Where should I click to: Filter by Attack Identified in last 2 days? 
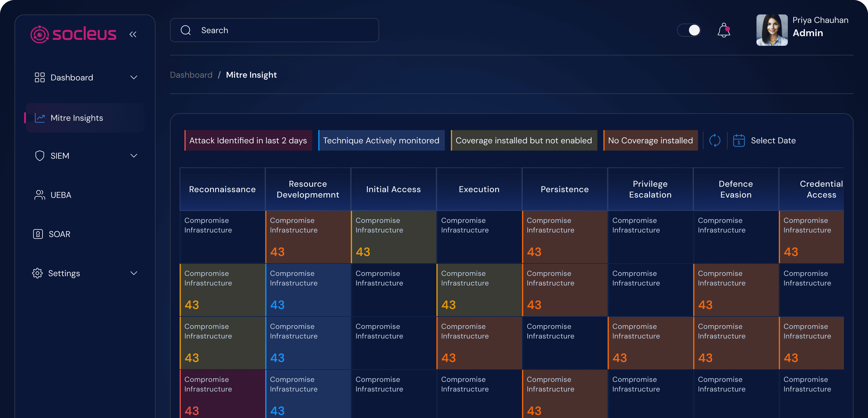248,141
